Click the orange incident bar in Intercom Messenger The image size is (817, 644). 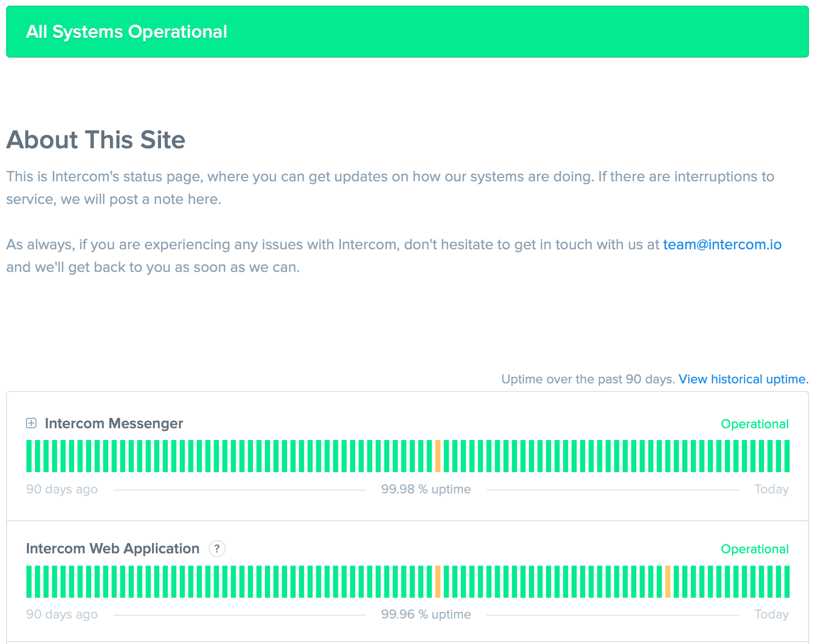[438, 456]
